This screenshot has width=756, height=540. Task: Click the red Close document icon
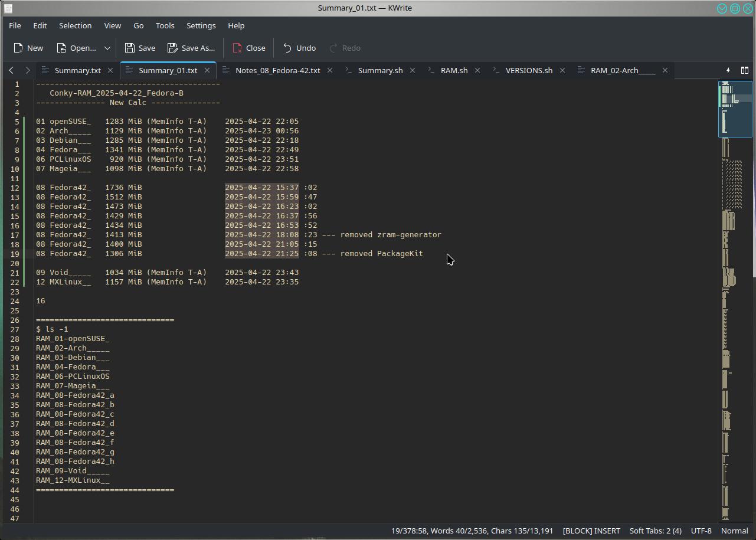237,48
